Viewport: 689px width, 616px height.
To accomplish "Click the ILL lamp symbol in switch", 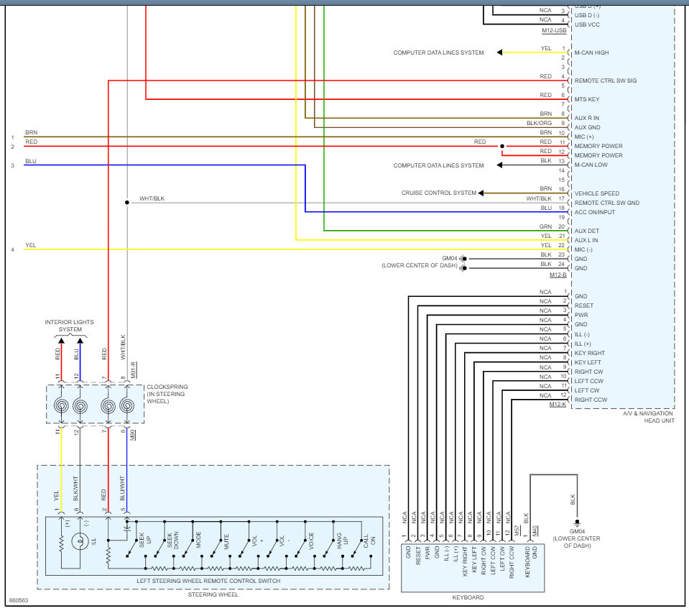I will click(x=80, y=541).
